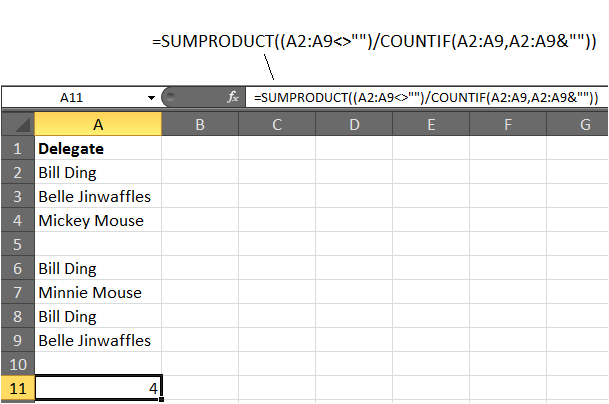Click the formula bar expand circle handle
This screenshot has width=609, height=404.
(x=171, y=97)
